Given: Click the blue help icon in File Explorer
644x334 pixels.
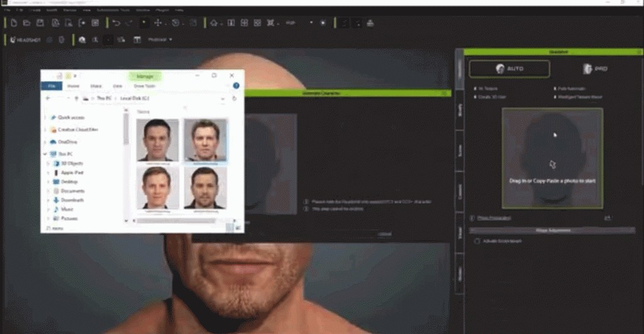Looking at the screenshot, I should click(x=236, y=86).
